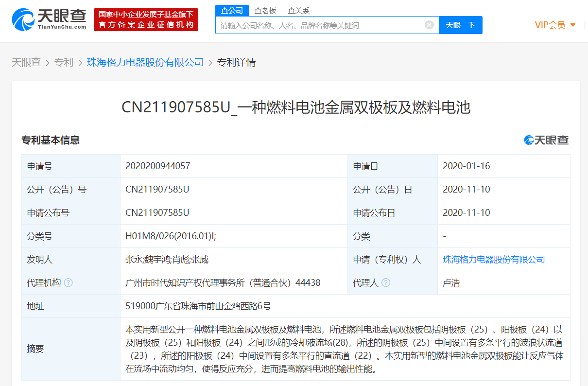The width and height of the screenshot is (588, 386).
Task: Switch to the 查关系 search tab
Action: (x=298, y=10)
